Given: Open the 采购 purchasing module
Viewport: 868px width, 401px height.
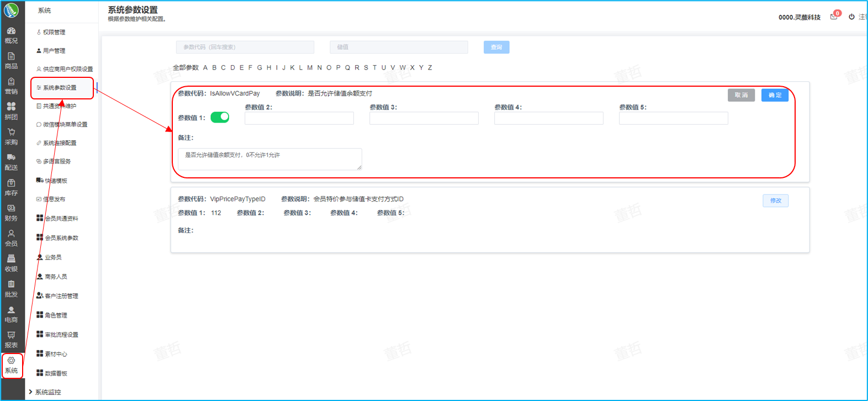Looking at the screenshot, I should [11, 137].
